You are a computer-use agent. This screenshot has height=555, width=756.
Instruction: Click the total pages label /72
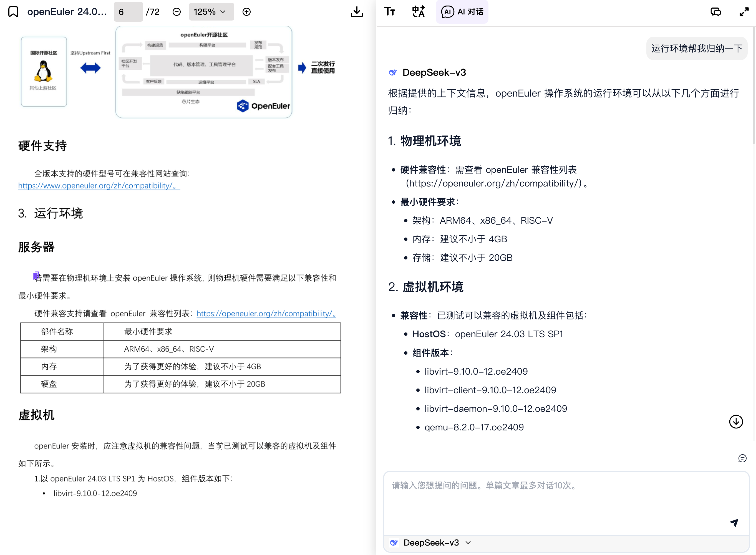coord(153,12)
